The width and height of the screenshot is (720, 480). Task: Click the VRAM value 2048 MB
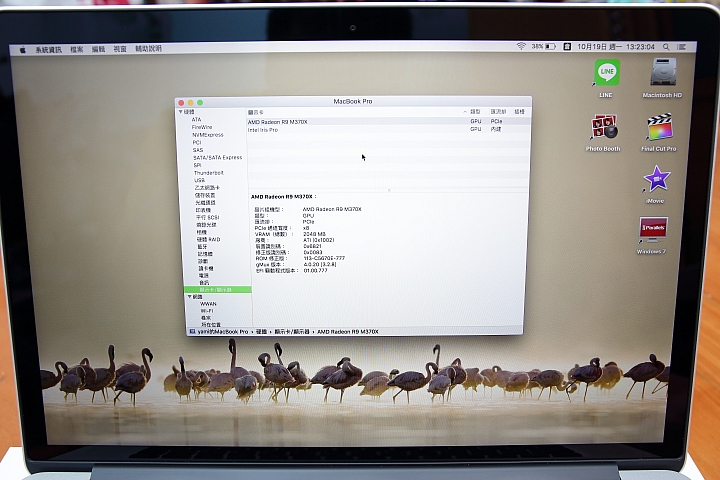314,234
